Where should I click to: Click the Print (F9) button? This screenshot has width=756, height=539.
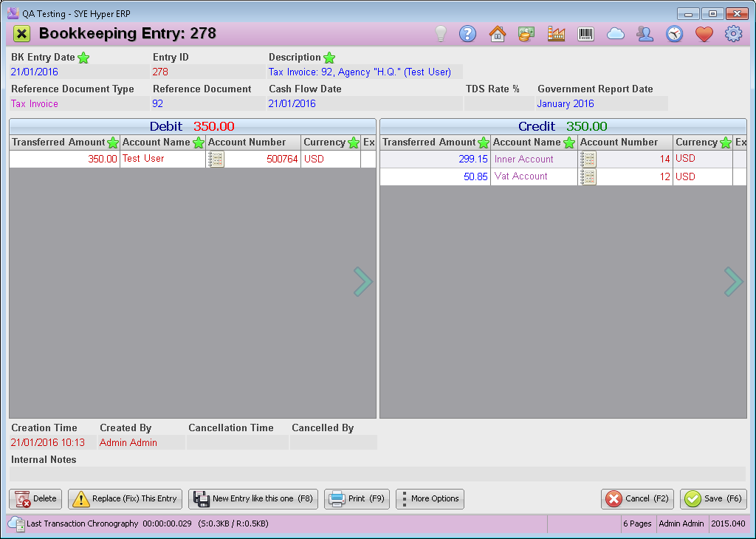(357, 499)
